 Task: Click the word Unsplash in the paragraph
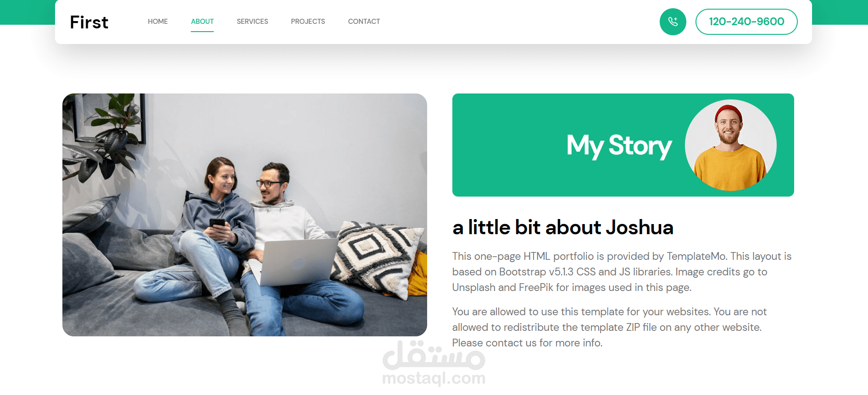tap(474, 287)
